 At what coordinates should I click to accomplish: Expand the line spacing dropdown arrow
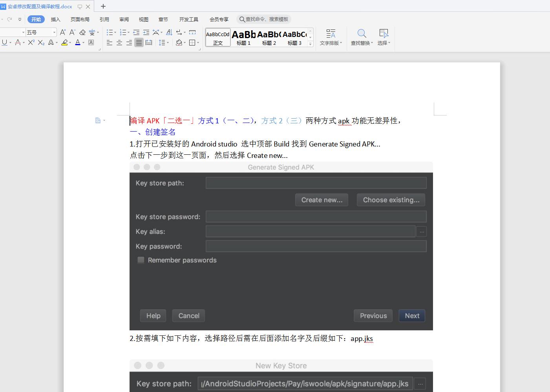(x=168, y=42)
